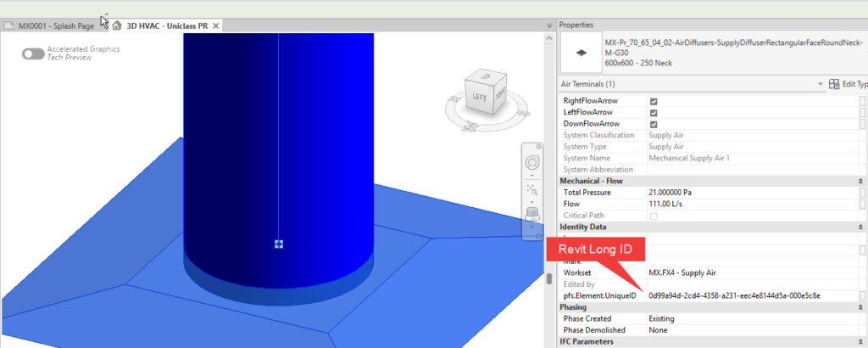The width and height of the screenshot is (868, 348).
Task: Open the view tabs list dropdown
Action: pos(549,26)
